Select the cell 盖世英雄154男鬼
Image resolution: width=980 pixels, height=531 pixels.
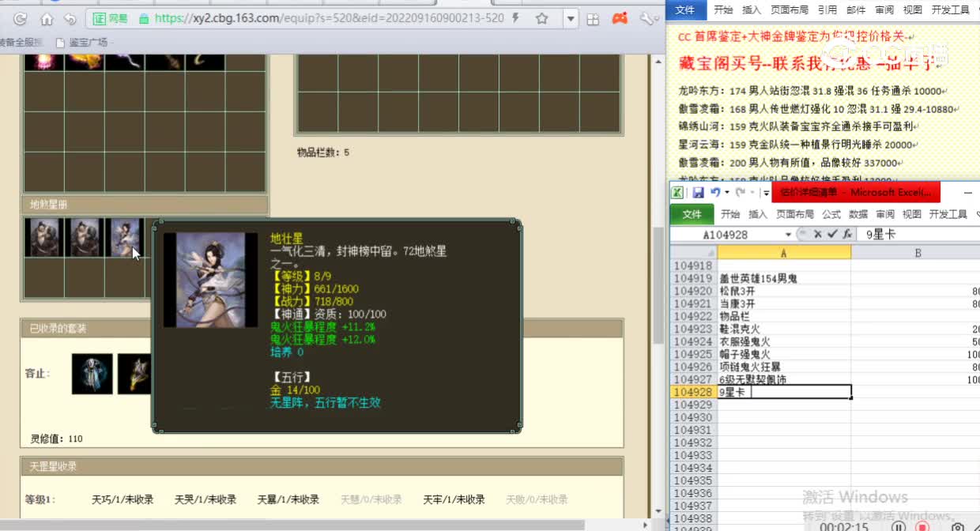coord(783,279)
